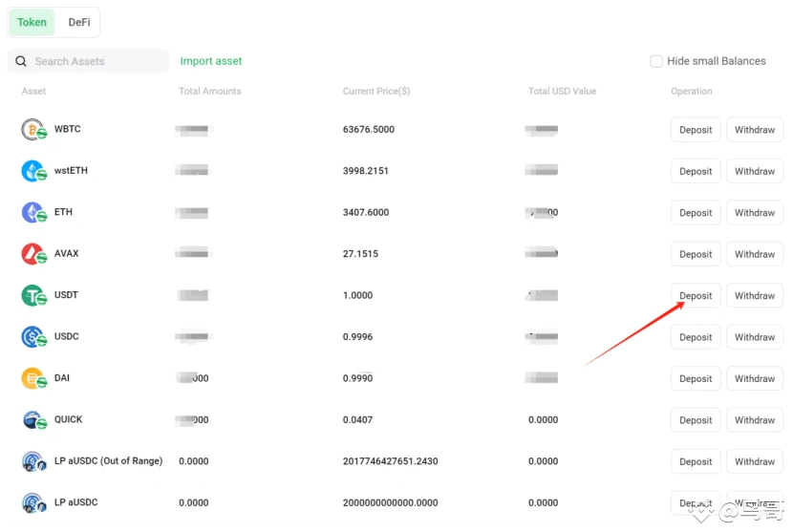Image resolution: width=793 pixels, height=532 pixels.
Task: Click the Total USD Value column header
Action: tap(562, 92)
